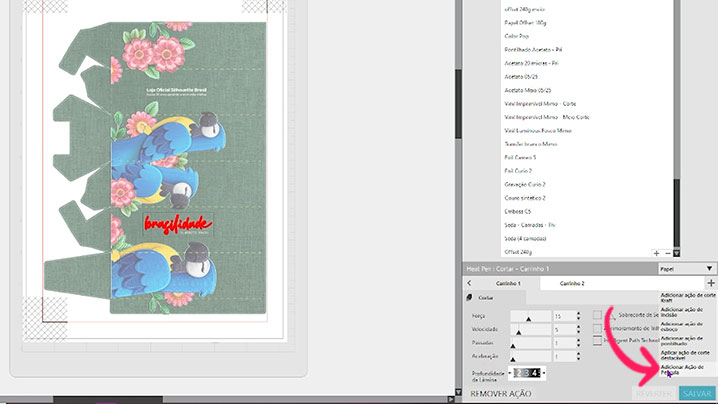Viewport: 718px width, 404px height.
Task: Choose Aplicar ação de corte destacável
Action: [x=688, y=355]
